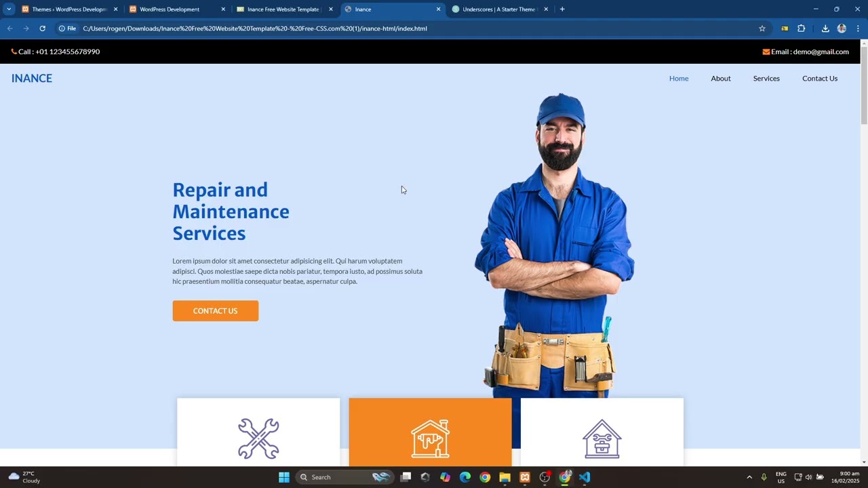Open the browser Downloads icon

point(825,28)
